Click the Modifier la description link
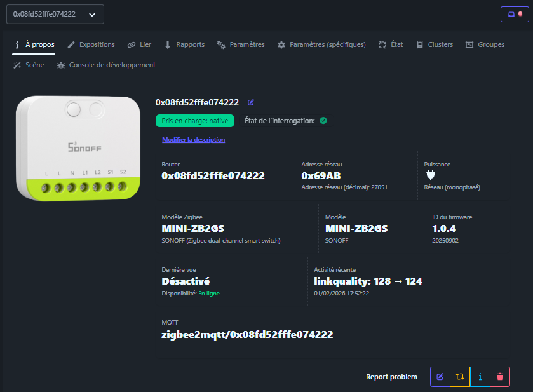 (193, 140)
